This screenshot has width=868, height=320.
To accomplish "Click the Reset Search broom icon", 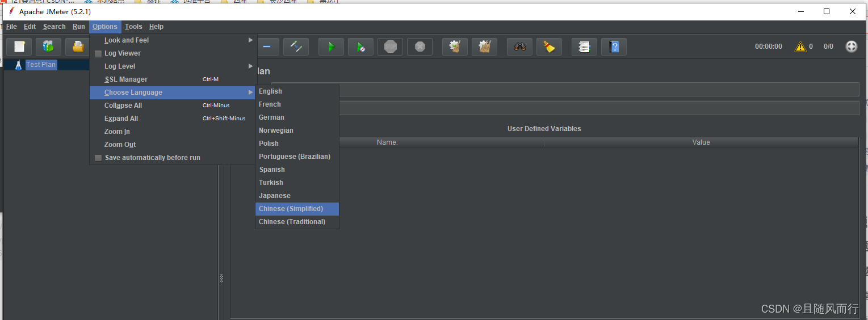I will [549, 47].
